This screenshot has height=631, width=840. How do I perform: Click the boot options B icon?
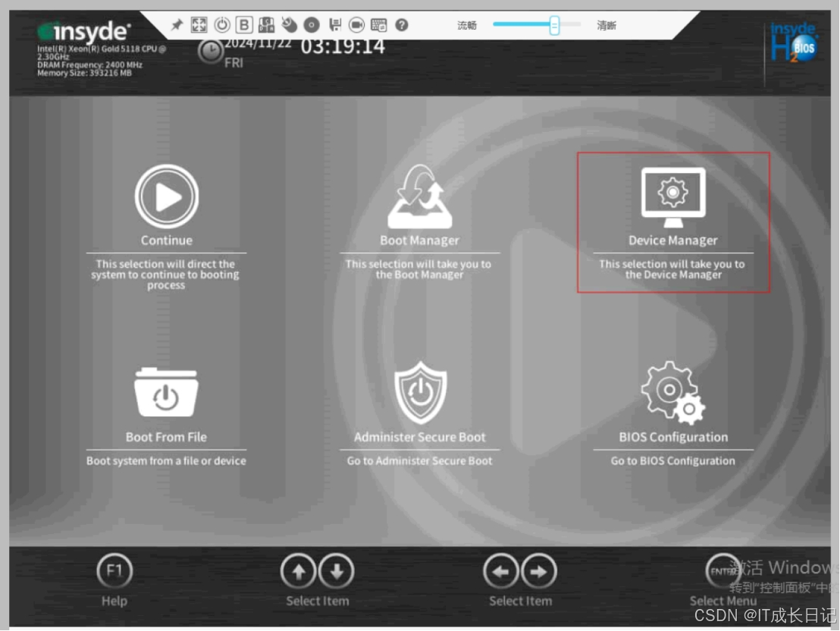(244, 25)
